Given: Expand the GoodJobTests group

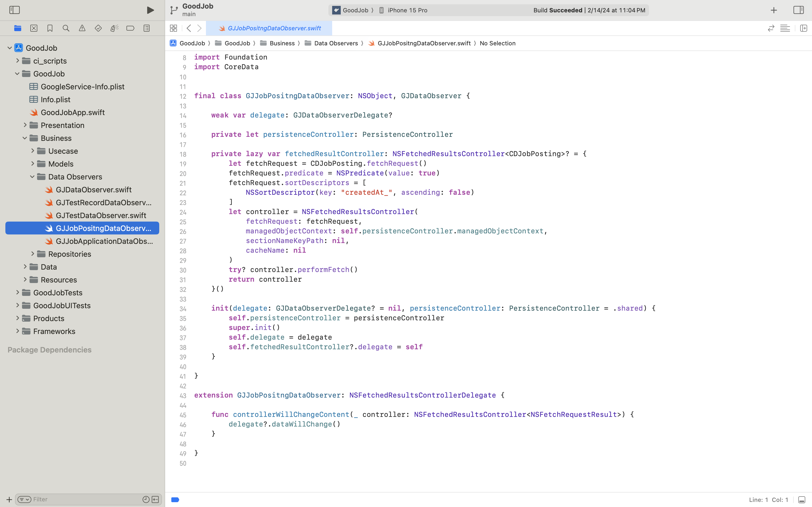Looking at the screenshot, I should 17,292.
